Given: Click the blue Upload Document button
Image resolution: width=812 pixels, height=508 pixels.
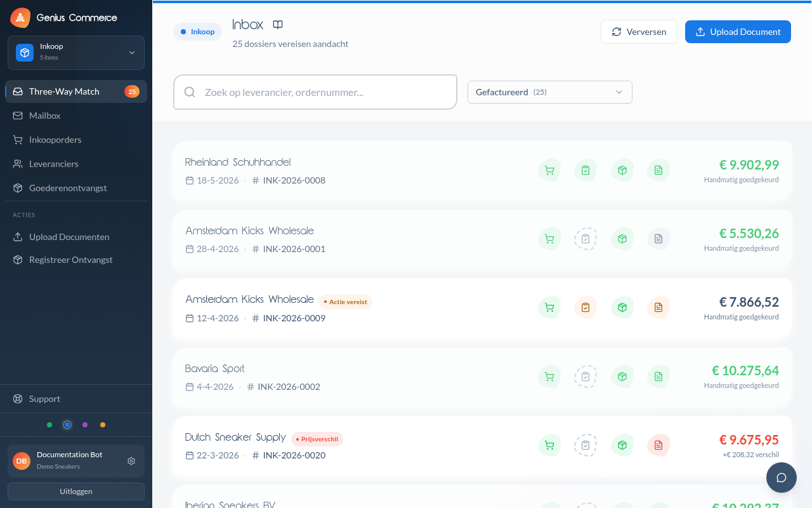Looking at the screenshot, I should click(738, 32).
